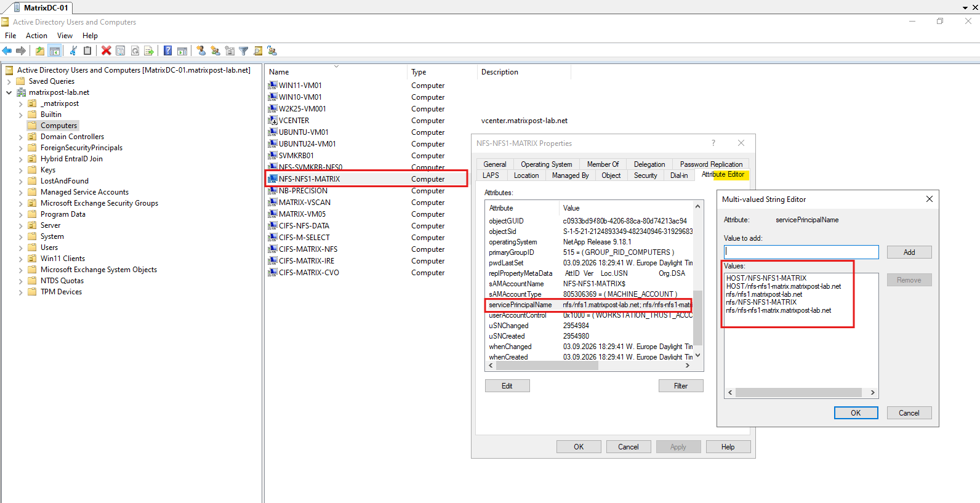Collapse the matrixpost-lab.net domain node
980x503 pixels.
[x=9, y=92]
